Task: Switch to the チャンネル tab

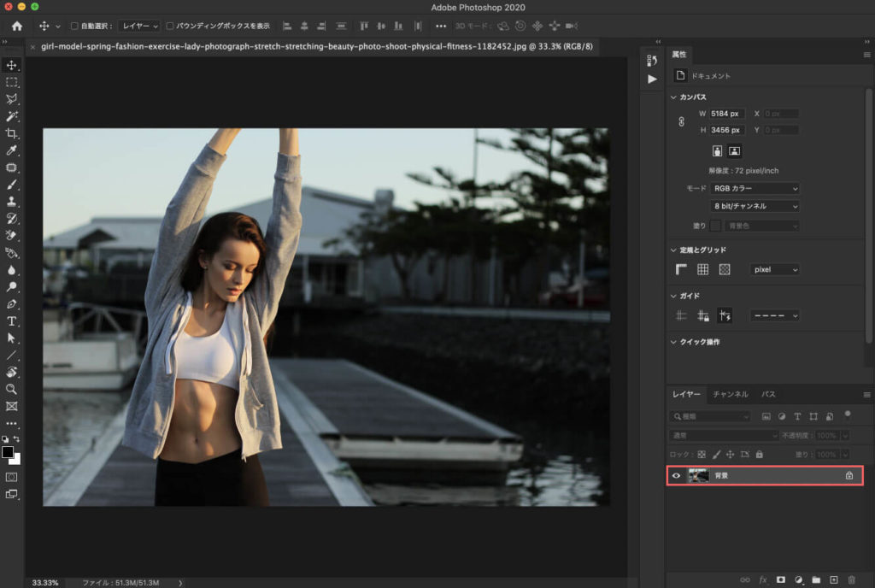Action: (x=731, y=394)
